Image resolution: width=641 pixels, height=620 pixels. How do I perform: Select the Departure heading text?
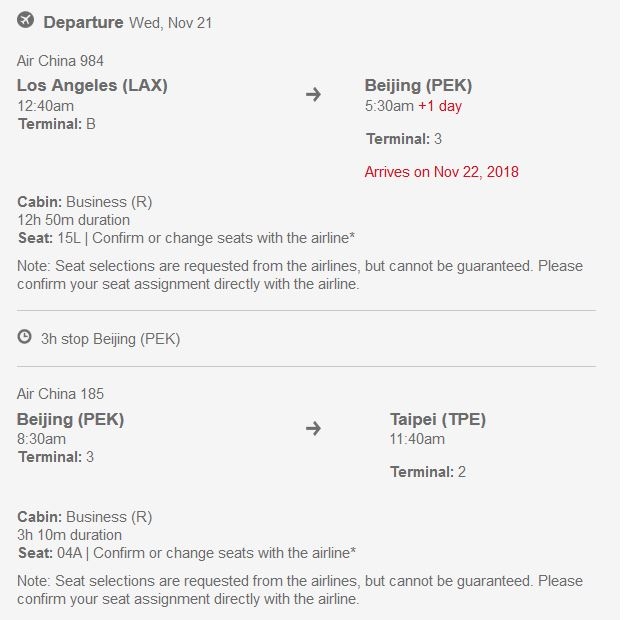[x=83, y=22]
